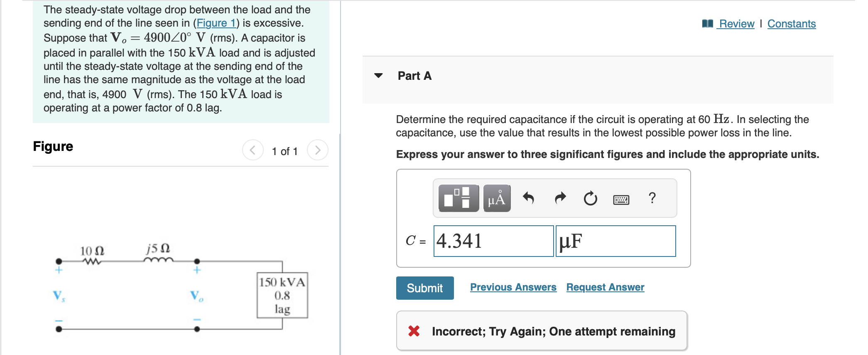Click the Review book icon
Screen dimensions: 868x355
click(x=708, y=24)
